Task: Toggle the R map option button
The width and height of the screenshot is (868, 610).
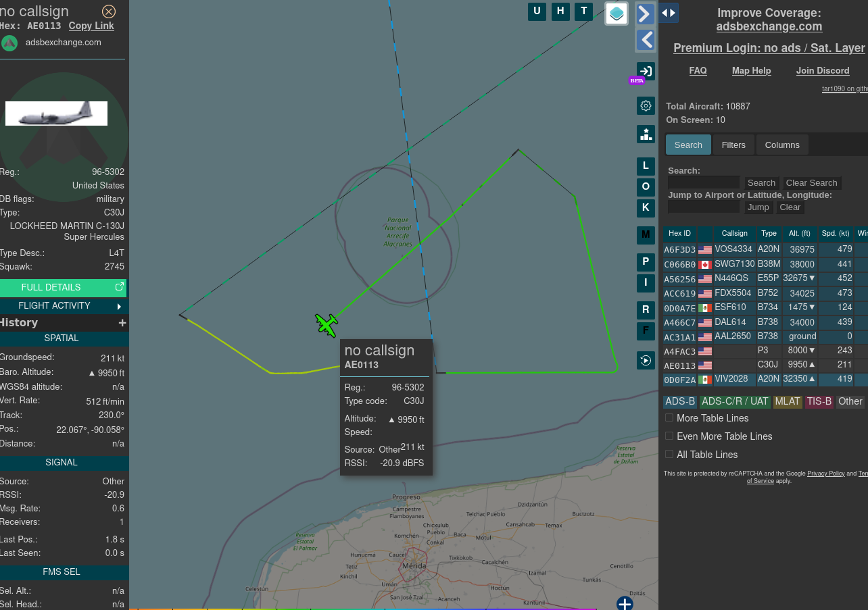Action: [646, 310]
